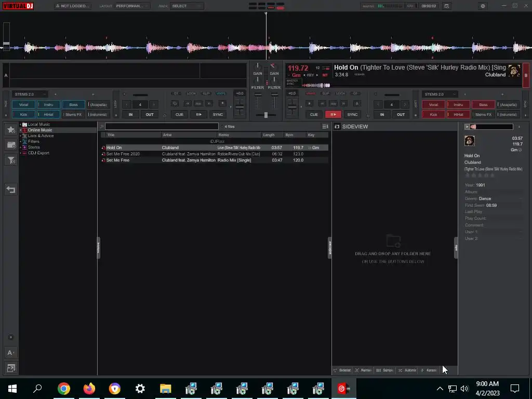The height and width of the screenshot is (399, 532).
Task: Open the STEMS 2.0 dropdown on deck B
Action: 440,94
